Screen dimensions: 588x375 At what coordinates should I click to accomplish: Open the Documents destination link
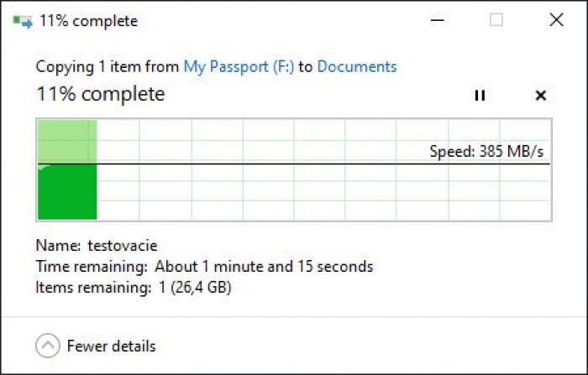click(x=357, y=66)
